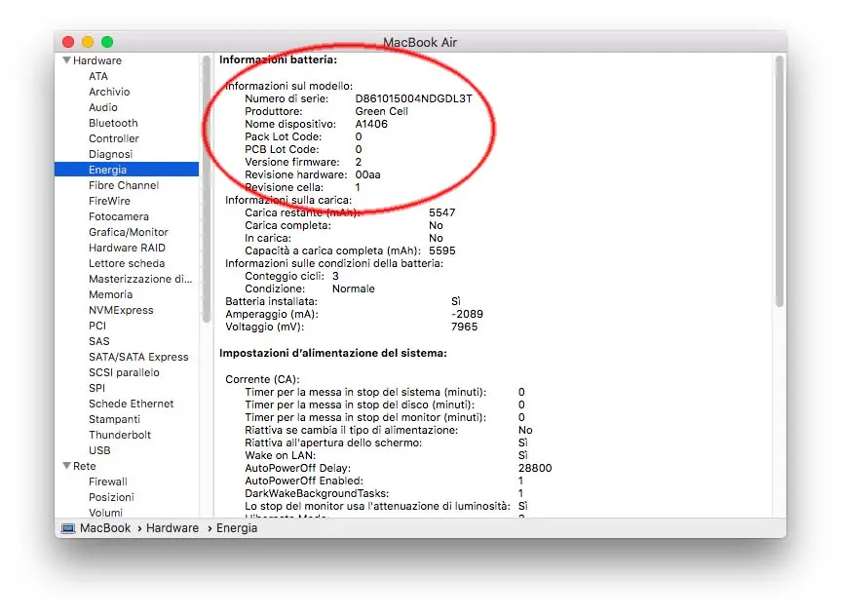Expand the Rete section triangle
841x616 pixels.
pyautogui.click(x=66, y=466)
